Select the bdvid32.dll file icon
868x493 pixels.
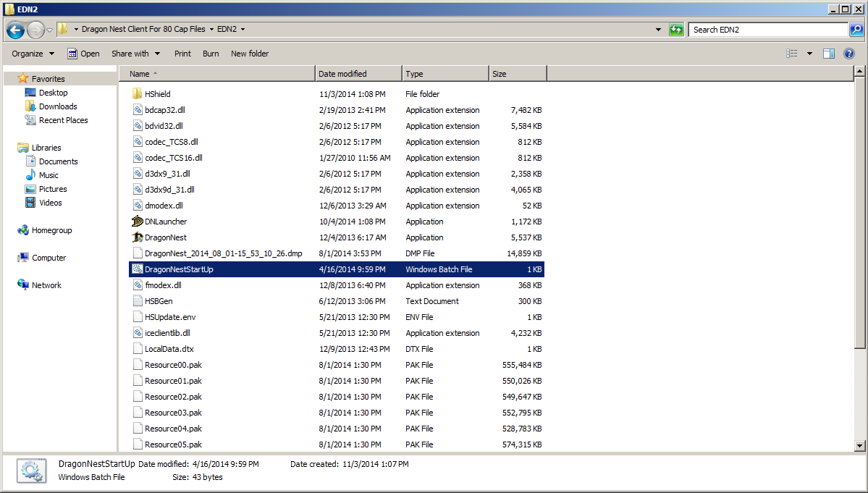tap(138, 126)
